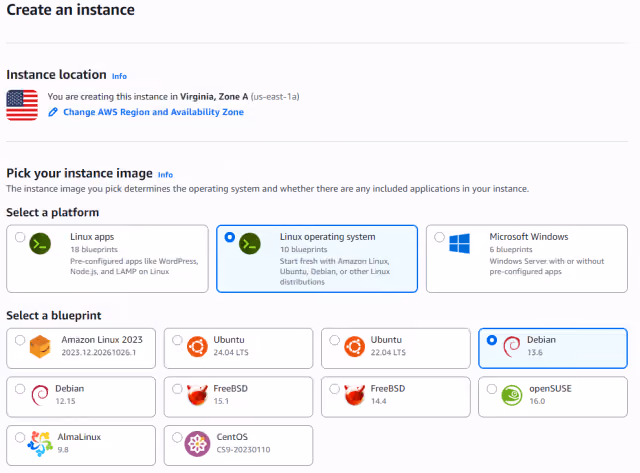Viewport: 640px width, 473px height.
Task: Open Info link next to Instance location
Action: (119, 76)
